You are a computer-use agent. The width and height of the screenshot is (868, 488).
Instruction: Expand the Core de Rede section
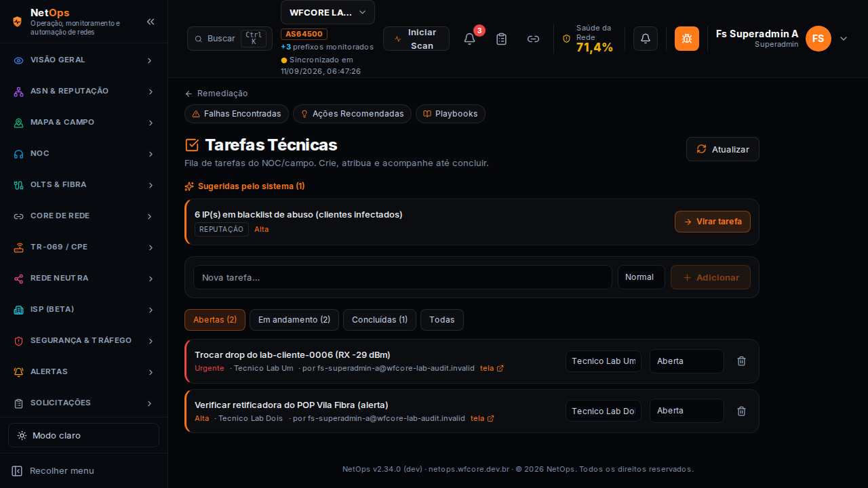(x=150, y=216)
